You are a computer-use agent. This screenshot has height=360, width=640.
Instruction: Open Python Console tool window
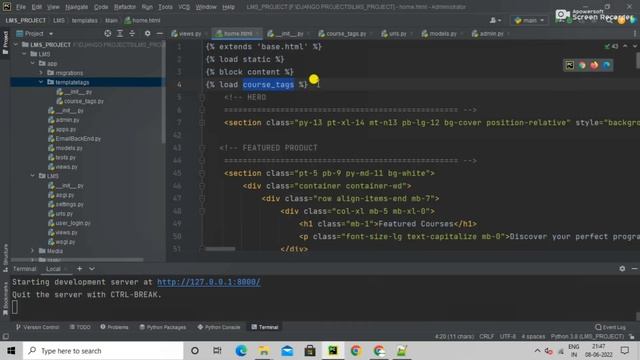point(219,327)
